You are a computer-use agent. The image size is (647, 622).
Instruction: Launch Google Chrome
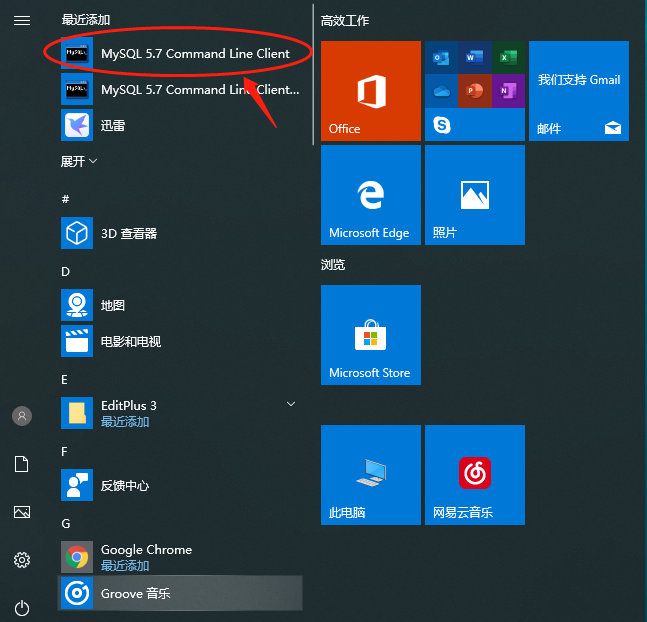181,557
